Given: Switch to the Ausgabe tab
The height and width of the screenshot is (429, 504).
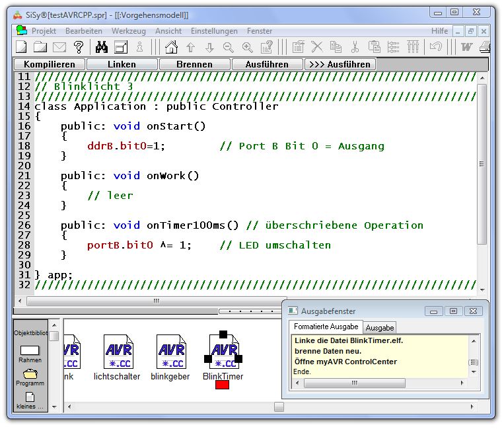Looking at the screenshot, I should tap(380, 327).
